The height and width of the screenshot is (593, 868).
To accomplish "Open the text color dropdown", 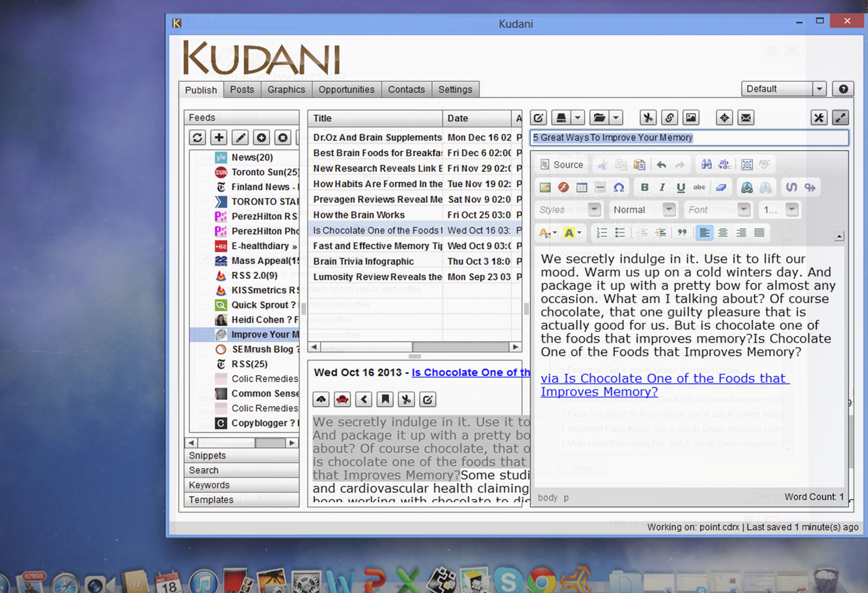I will [x=548, y=232].
